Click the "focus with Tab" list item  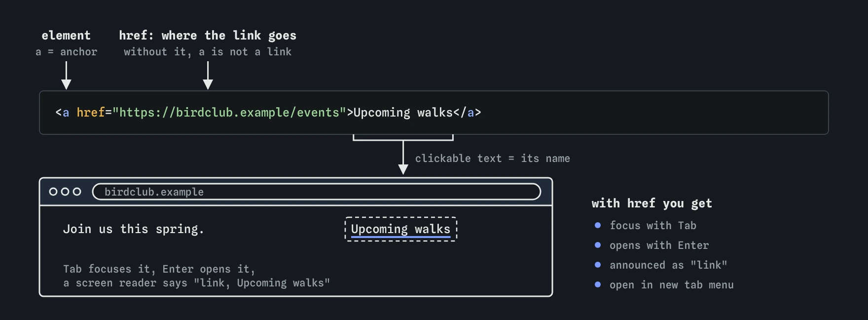coord(653,226)
